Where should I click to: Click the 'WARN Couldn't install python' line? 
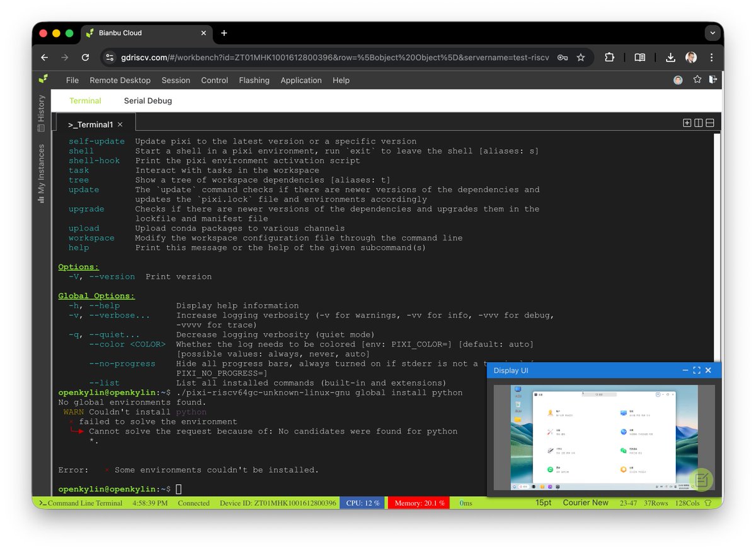click(135, 412)
